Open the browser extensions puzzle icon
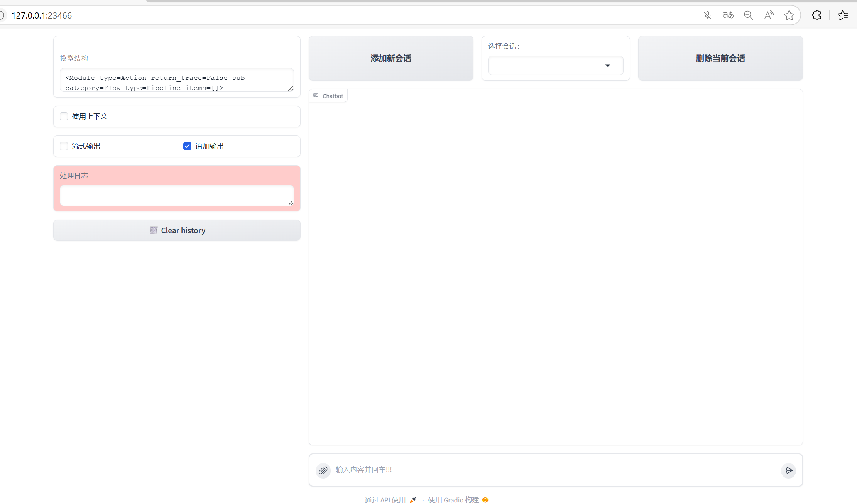The width and height of the screenshot is (857, 504). tap(816, 15)
